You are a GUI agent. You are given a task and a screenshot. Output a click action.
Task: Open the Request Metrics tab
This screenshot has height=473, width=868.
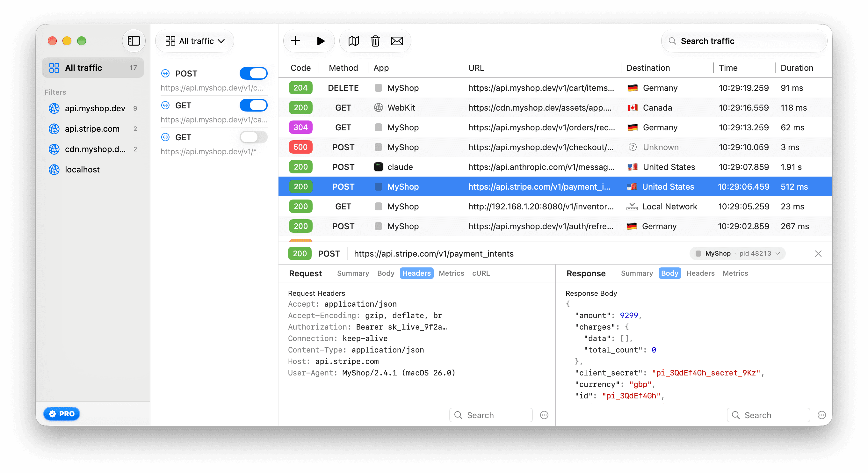451,273
